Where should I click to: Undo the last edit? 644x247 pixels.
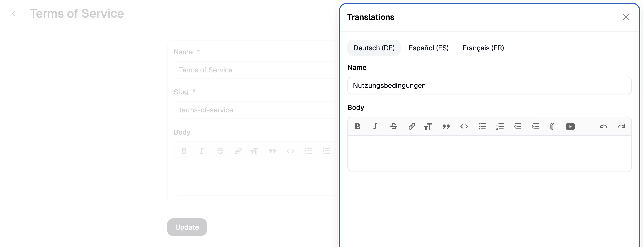pos(603,126)
